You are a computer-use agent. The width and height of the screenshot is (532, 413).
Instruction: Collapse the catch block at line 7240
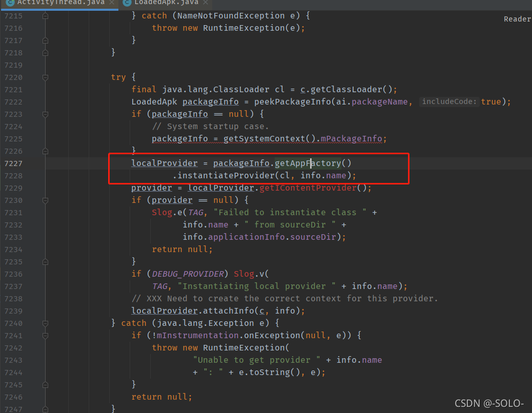point(45,323)
